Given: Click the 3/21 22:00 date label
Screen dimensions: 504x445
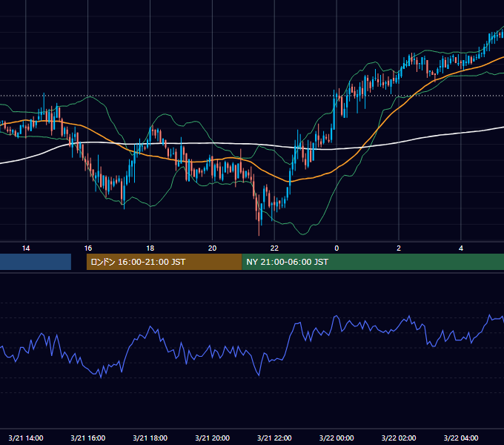Looking at the screenshot, I should pos(274,438).
